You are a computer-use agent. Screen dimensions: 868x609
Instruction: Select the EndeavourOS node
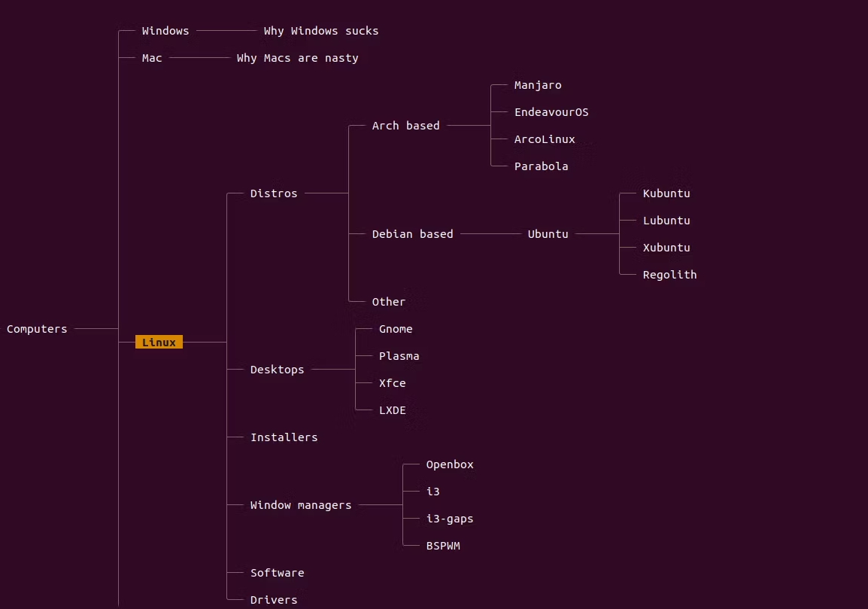[x=551, y=112]
